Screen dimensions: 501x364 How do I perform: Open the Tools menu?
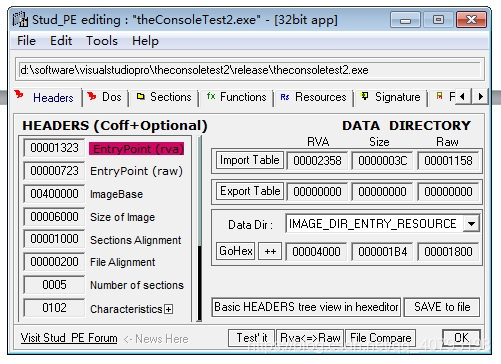(x=102, y=41)
